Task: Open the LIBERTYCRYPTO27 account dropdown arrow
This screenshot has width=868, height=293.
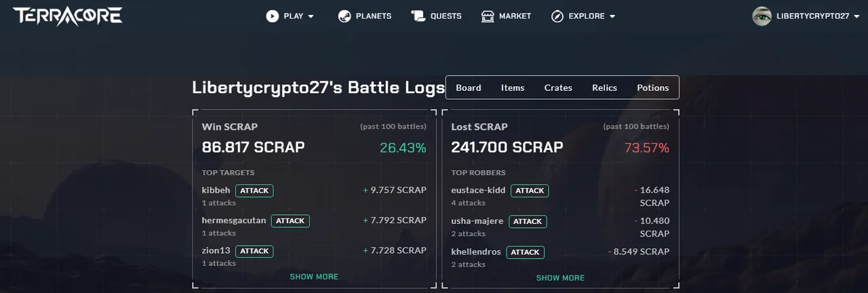Action: (x=858, y=16)
